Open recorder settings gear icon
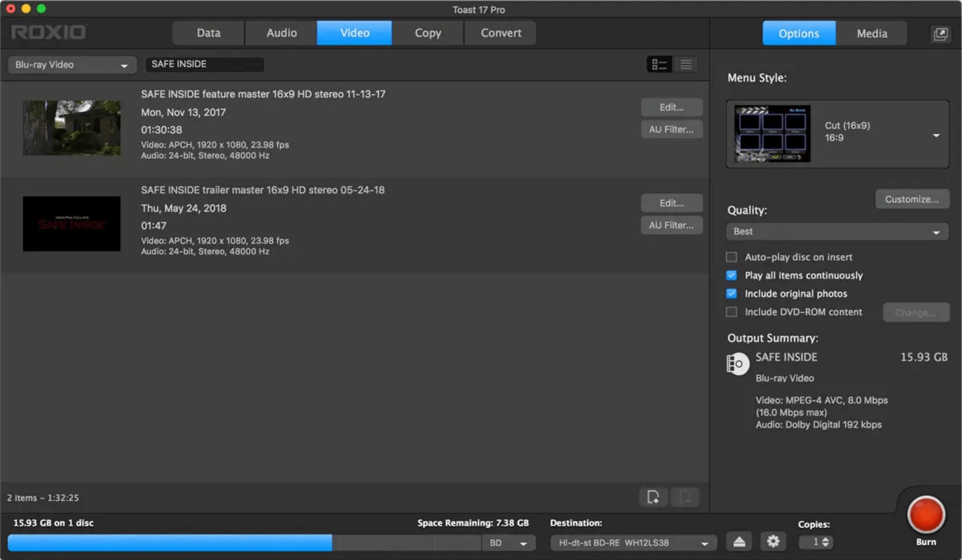Screen dimensions: 962x560 click(773, 542)
